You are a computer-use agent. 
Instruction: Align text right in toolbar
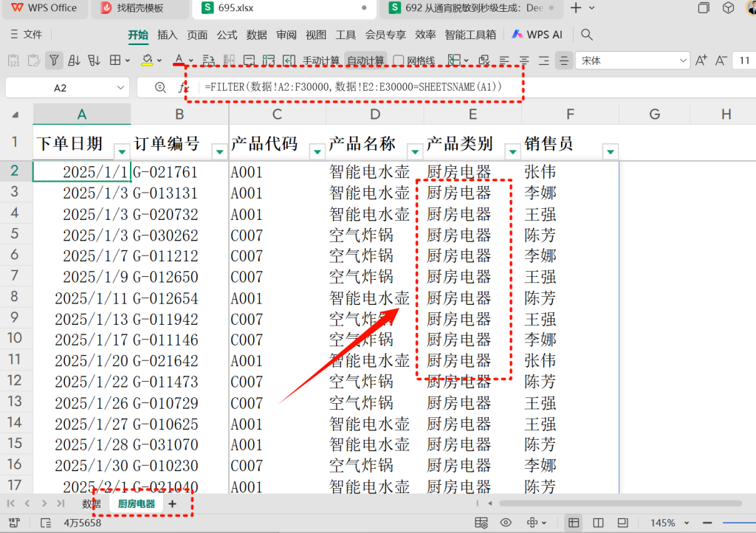click(x=544, y=61)
